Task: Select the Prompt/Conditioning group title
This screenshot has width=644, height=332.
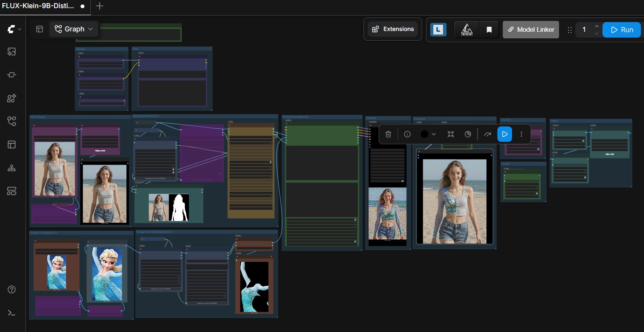Action: tap(296, 117)
